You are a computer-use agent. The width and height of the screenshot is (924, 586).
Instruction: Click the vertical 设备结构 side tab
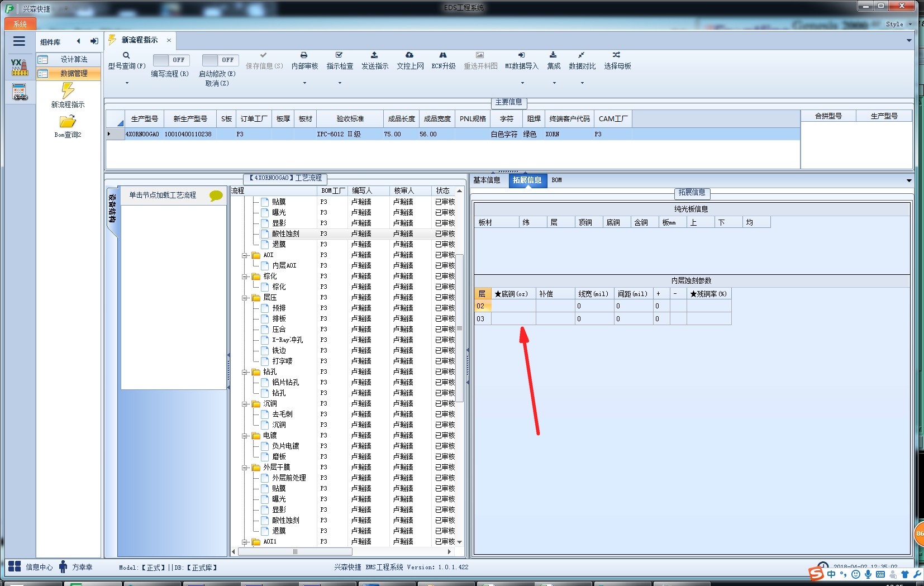coord(112,209)
